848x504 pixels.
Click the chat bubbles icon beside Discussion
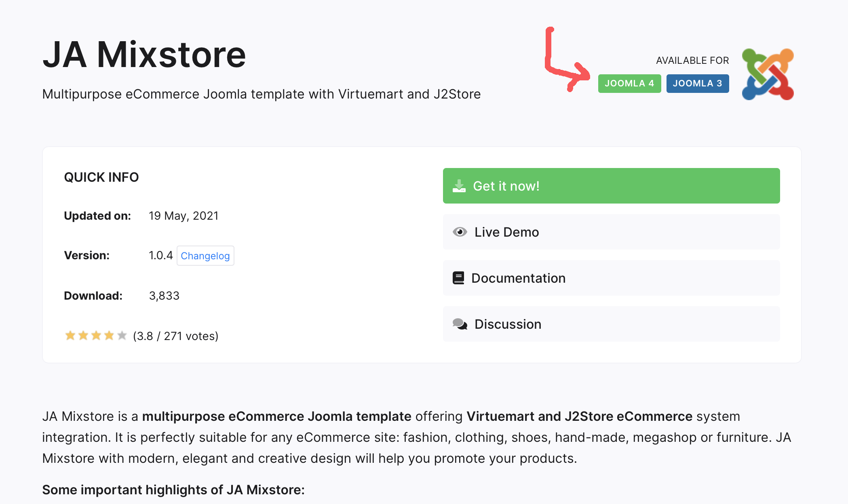tap(460, 324)
